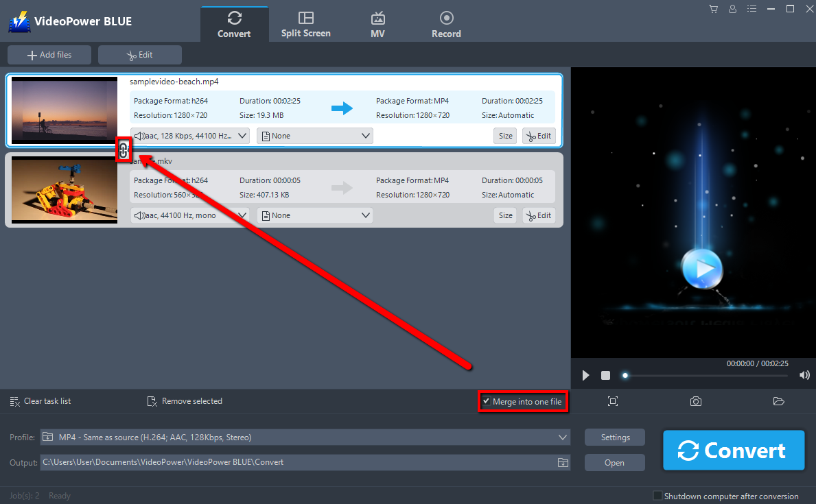The image size is (816, 504).
Task: Open the shopping cart icon
Action: (714, 9)
